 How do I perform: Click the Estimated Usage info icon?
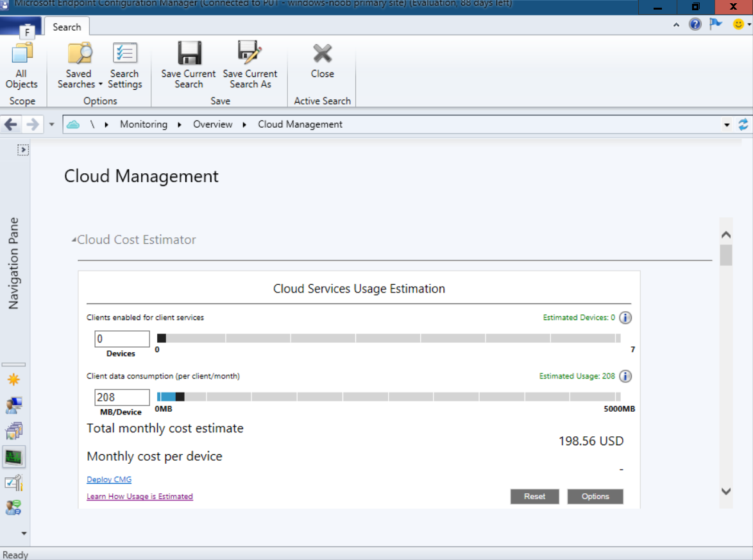tap(625, 376)
